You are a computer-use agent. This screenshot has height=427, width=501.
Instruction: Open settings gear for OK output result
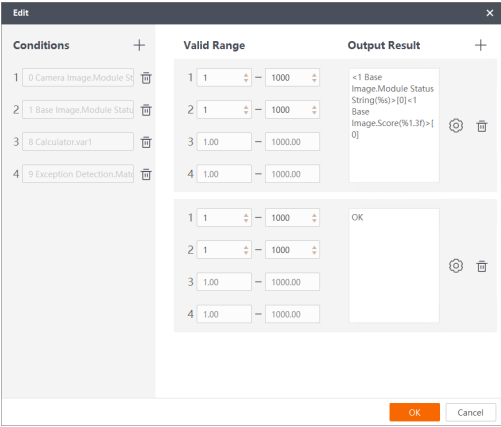456,266
